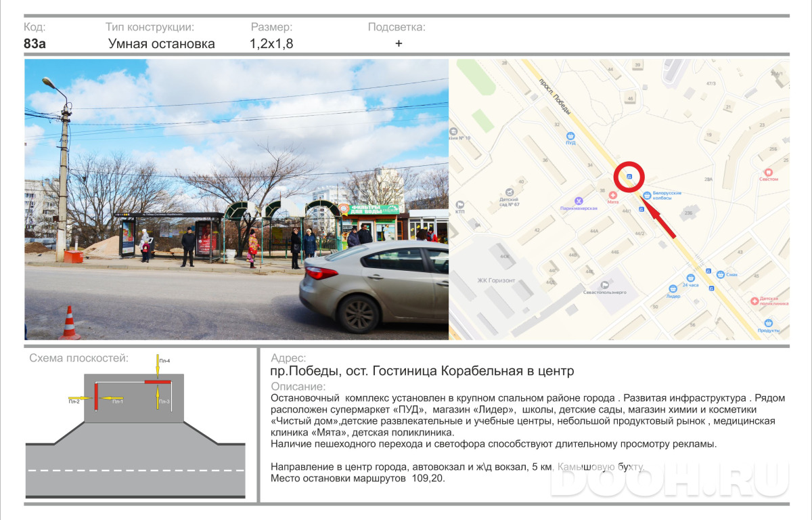Click the orange traffic cone in photo
This screenshot has height=520, width=812.
pos(69,322)
